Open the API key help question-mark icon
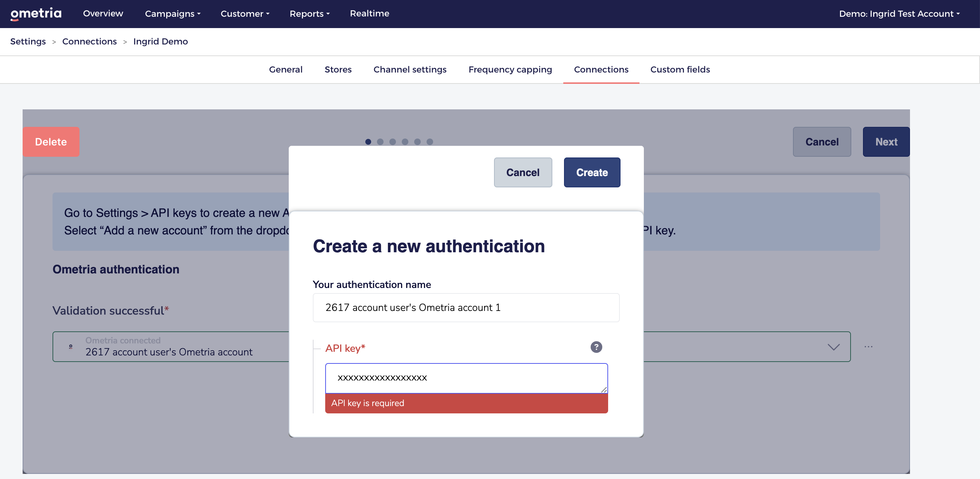Image resolution: width=980 pixels, height=479 pixels. (596, 347)
